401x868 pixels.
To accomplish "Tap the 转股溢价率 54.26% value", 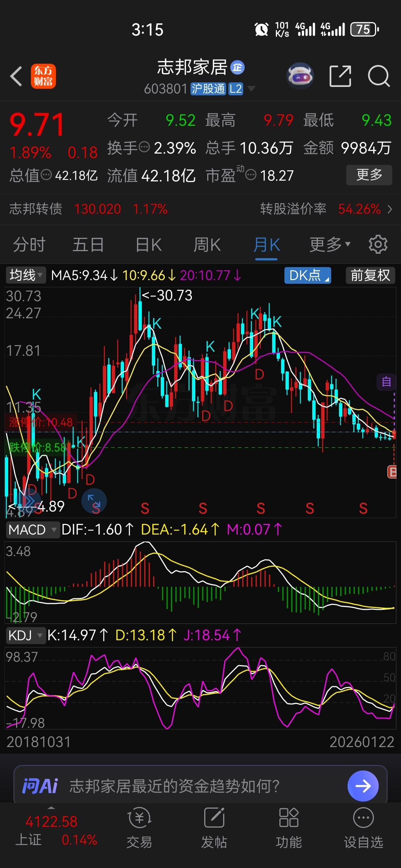I will pyautogui.click(x=359, y=209).
